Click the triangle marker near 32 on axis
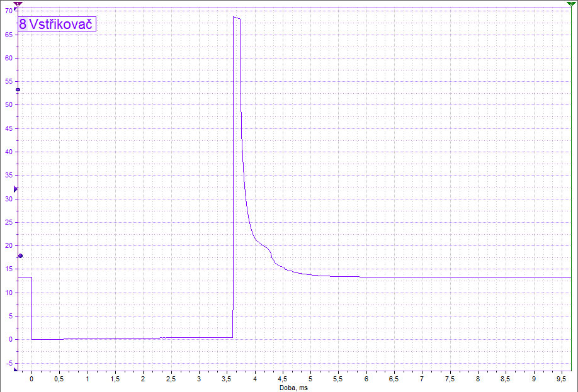 pos(16,189)
